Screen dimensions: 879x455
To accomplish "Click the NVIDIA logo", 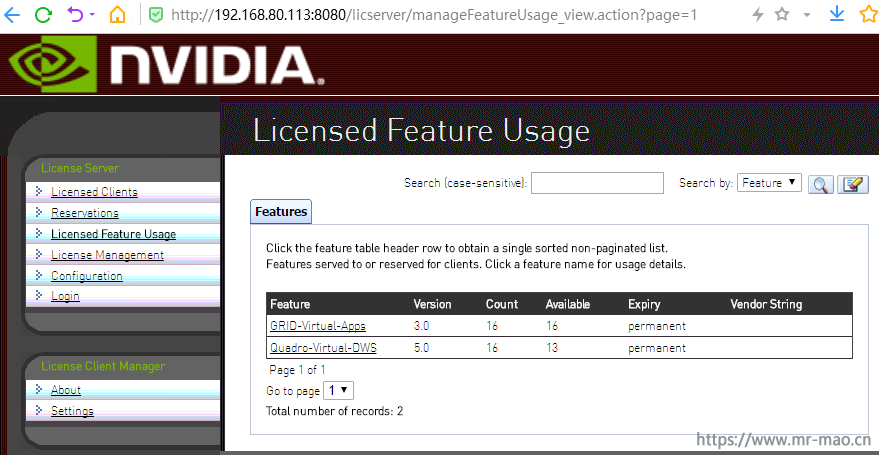I will coord(166,64).
